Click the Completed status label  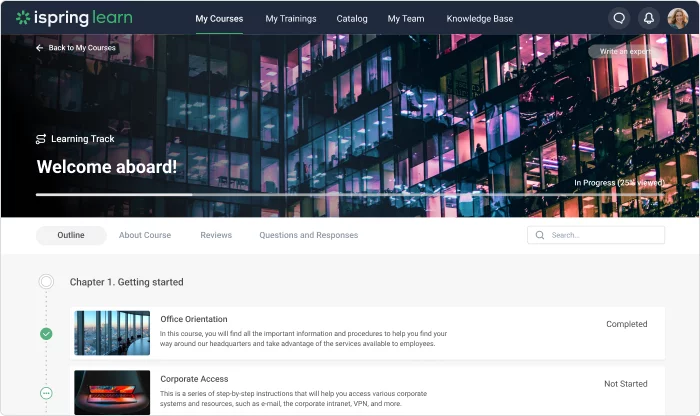tap(626, 324)
